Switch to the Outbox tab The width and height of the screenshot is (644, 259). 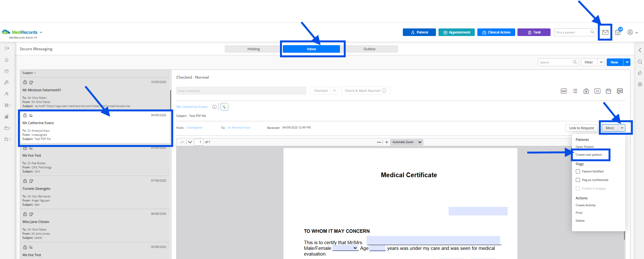[x=369, y=49]
